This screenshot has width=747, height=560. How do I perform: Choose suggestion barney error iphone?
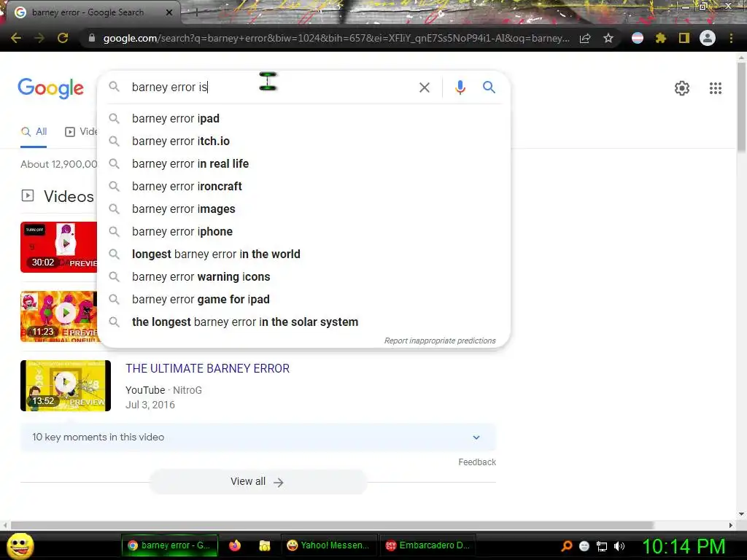[x=303, y=231]
